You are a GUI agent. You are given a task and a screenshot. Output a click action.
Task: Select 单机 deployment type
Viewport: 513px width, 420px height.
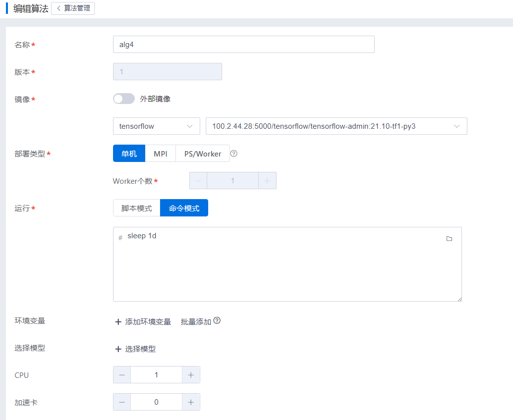(x=129, y=154)
